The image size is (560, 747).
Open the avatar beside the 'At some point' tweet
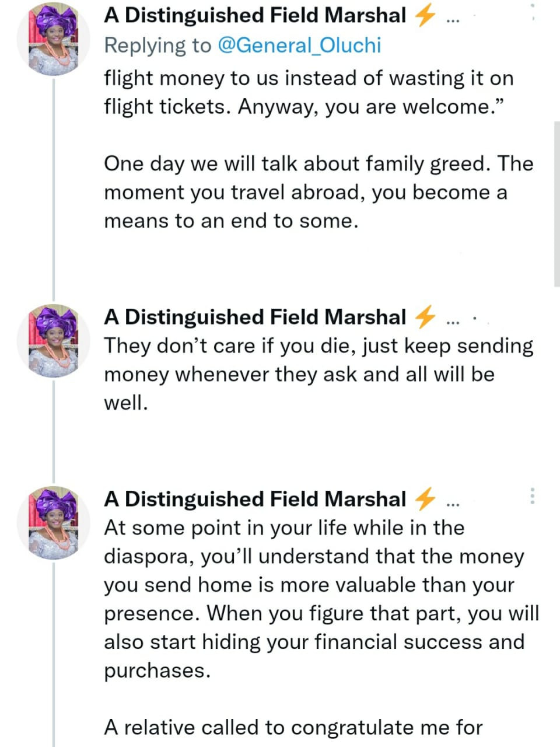[x=54, y=522]
